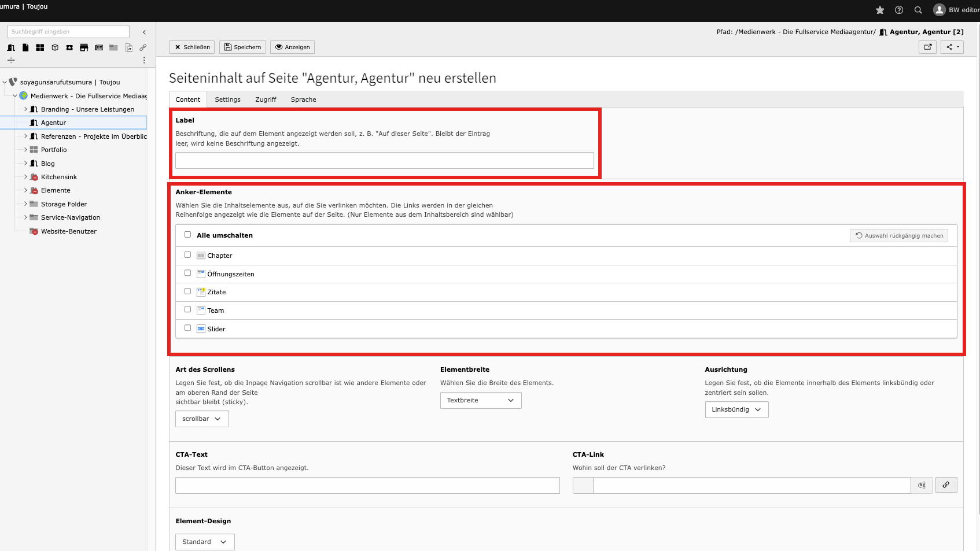Screen dimensions: 980x551
Task: Click the Label text input field
Action: 384,161
